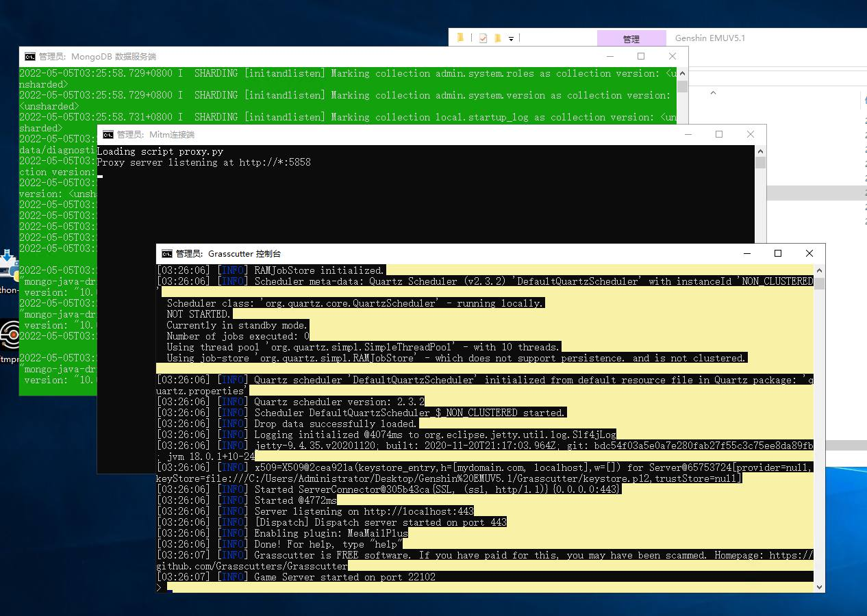Image resolution: width=867 pixels, height=616 pixels.
Task: Maximize the MongoDB 数据服务端 window
Action: point(641,56)
